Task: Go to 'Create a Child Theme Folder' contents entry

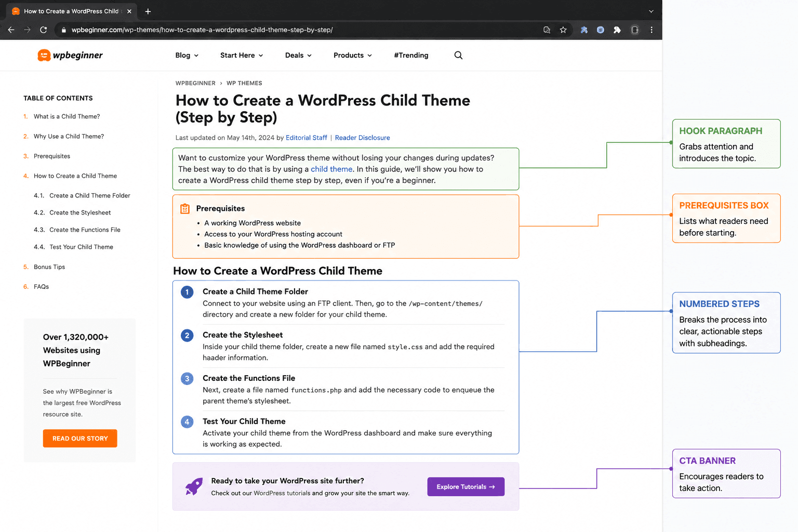Action: (90, 195)
